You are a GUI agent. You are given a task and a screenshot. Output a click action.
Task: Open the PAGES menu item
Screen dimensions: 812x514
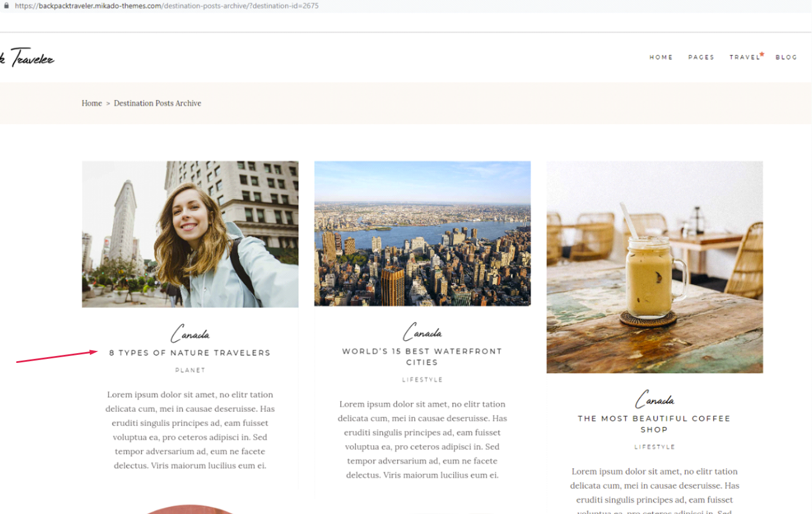[x=701, y=57]
